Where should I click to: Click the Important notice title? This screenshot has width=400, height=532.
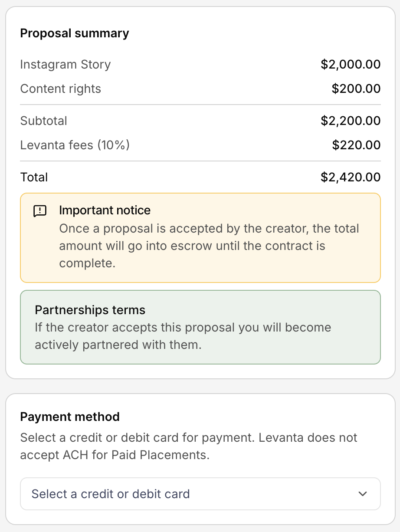click(x=105, y=210)
